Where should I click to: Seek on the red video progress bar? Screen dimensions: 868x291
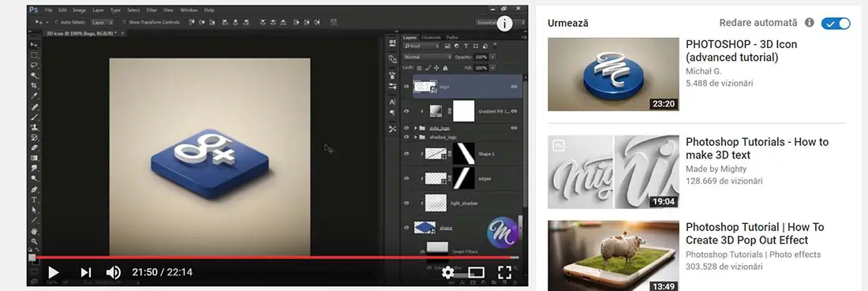pyautogui.click(x=275, y=257)
